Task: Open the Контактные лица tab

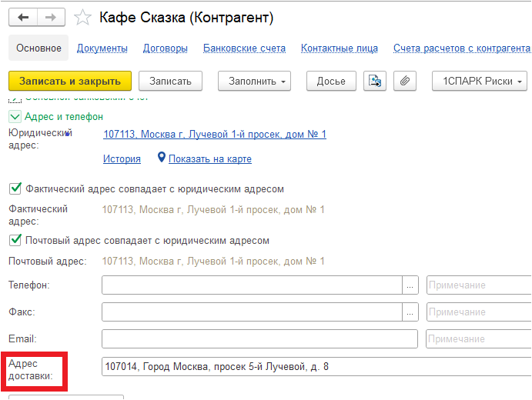Action: tap(340, 48)
